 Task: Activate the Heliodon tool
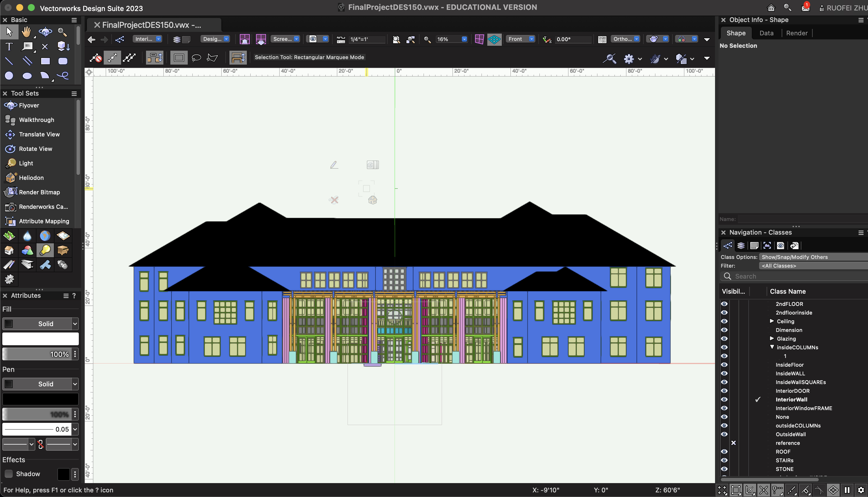click(x=31, y=178)
